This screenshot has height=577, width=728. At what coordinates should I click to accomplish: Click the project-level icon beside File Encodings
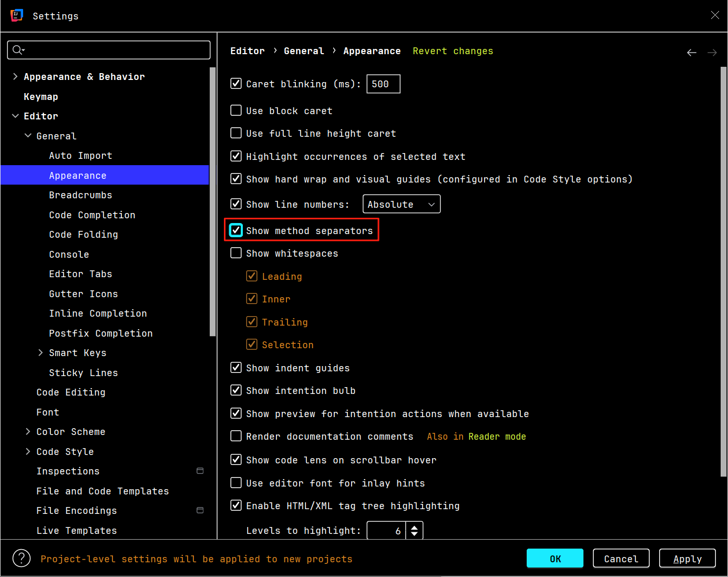200,510
